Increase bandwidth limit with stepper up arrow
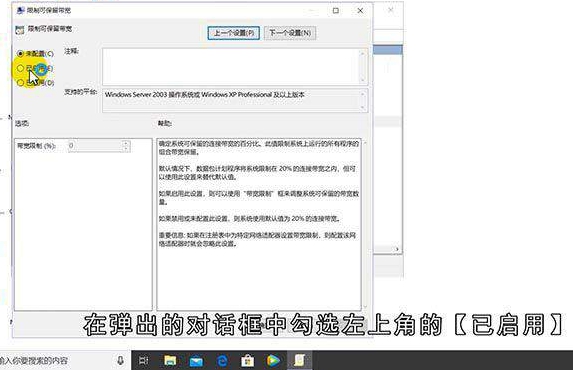This screenshot has height=370, width=573. click(126, 143)
